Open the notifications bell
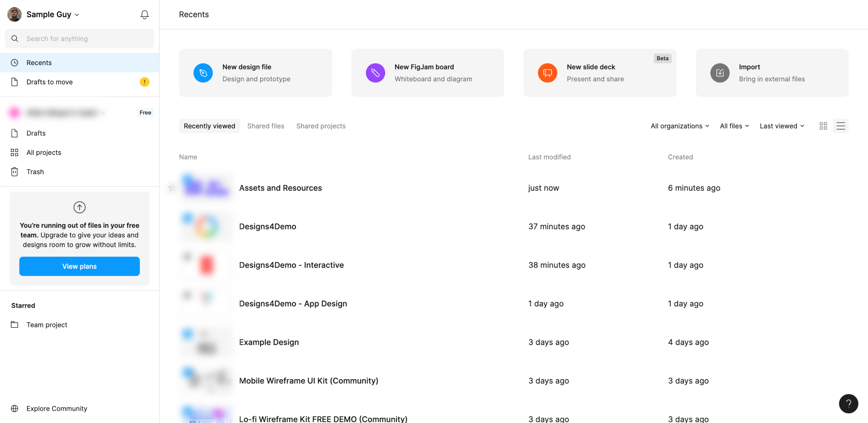868x423 pixels. 144,15
